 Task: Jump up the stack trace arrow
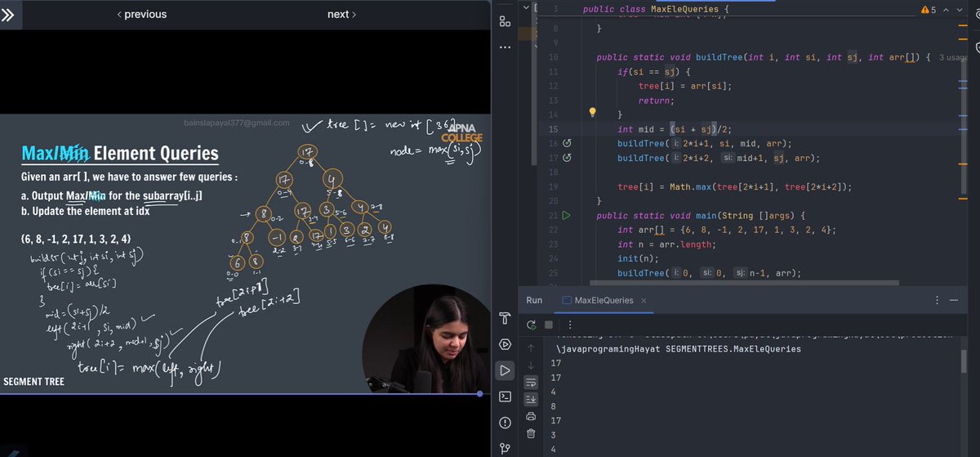(532, 348)
